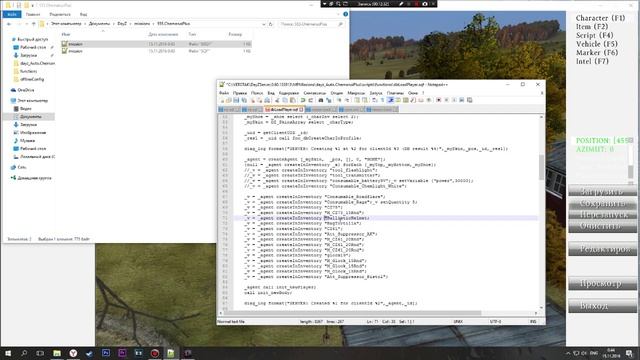Open the Правка menu in Notepad++
This screenshot has height=360, width=640.
point(240,93)
